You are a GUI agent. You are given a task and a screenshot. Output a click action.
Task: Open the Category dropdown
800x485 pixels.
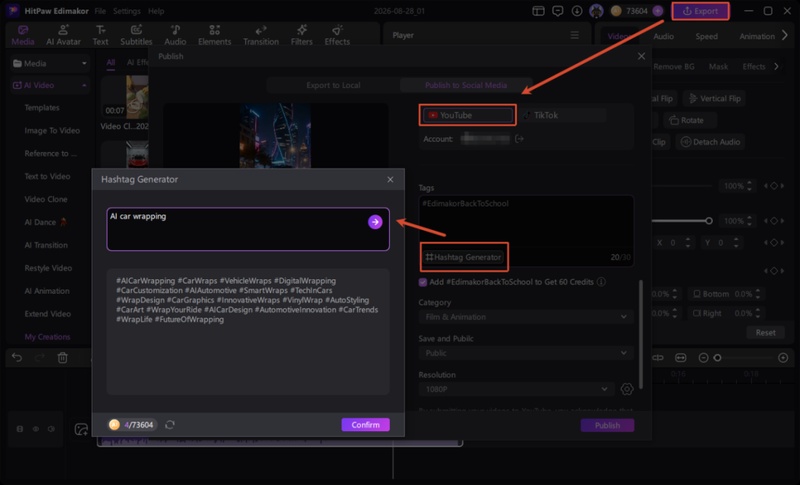point(526,317)
